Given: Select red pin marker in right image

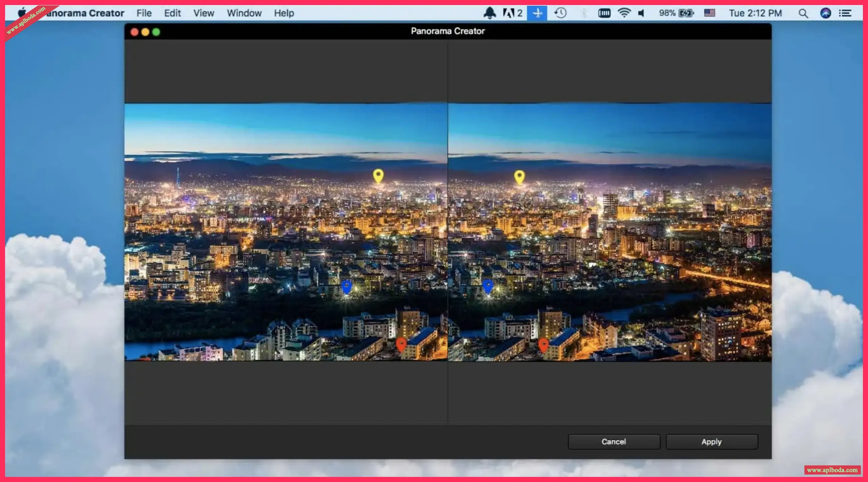Looking at the screenshot, I should click(543, 345).
